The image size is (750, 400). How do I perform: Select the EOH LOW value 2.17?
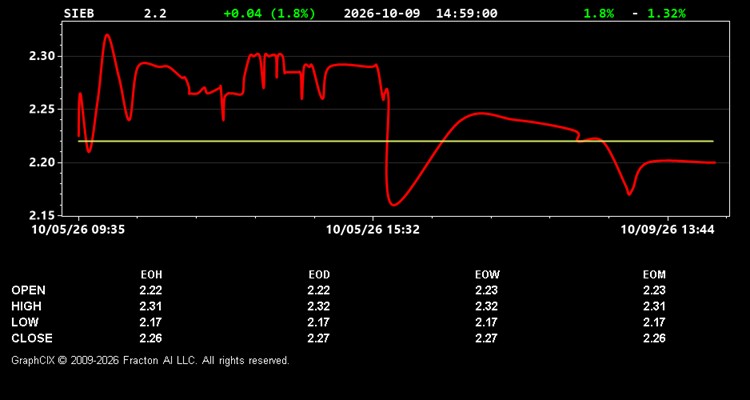[x=151, y=322]
